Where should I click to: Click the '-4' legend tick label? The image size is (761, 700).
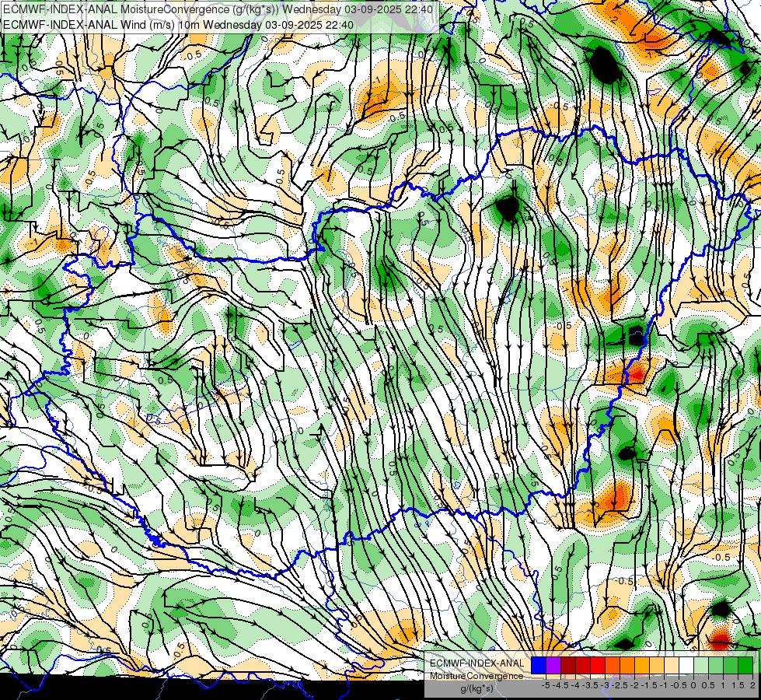point(575,685)
